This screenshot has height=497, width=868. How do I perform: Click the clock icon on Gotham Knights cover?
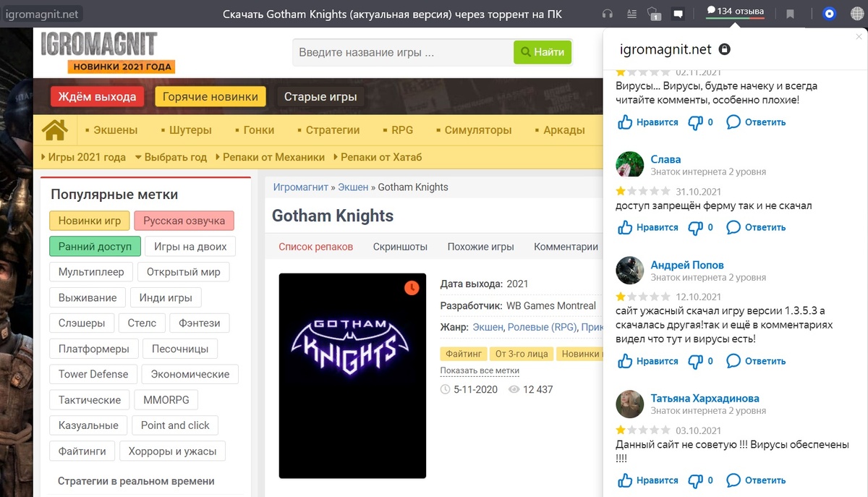411,288
